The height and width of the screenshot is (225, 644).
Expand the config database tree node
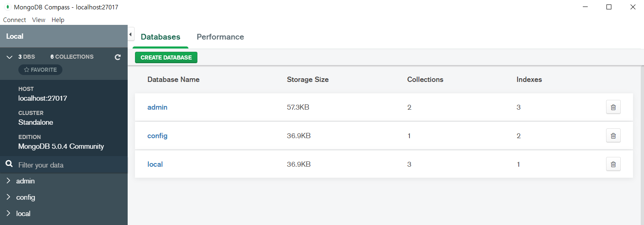click(x=8, y=197)
